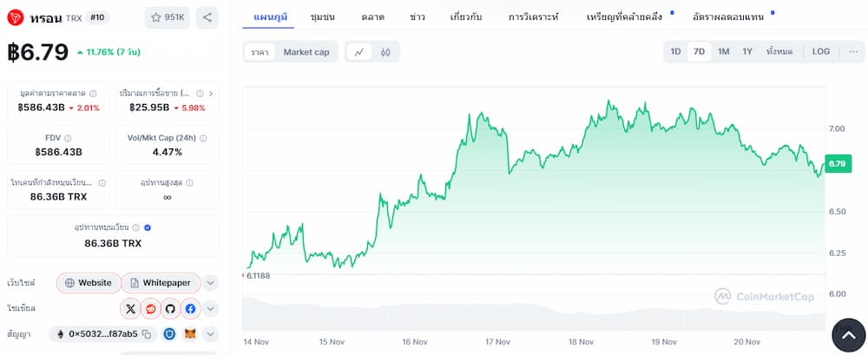The width and height of the screenshot is (868, 355).
Task: Set chart range to 1D
Action: (x=675, y=51)
